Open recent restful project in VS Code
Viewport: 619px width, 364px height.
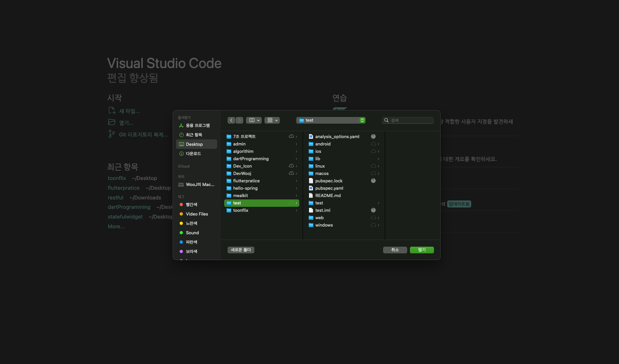click(x=116, y=198)
